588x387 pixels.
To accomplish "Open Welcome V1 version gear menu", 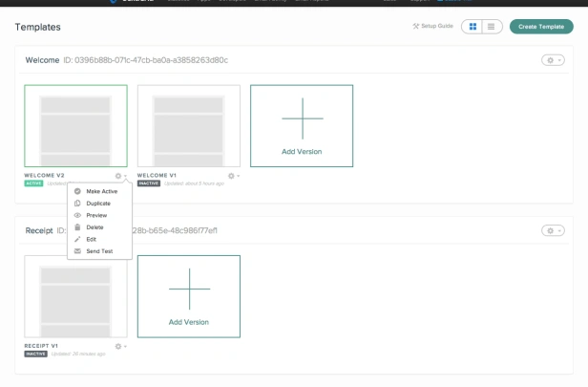I will [x=234, y=176].
